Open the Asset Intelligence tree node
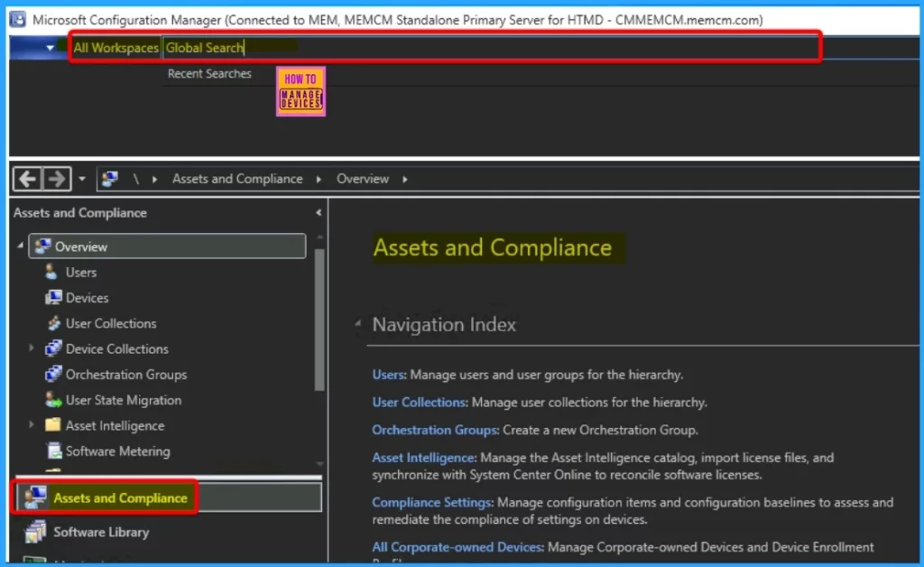The image size is (924, 567). 115,425
